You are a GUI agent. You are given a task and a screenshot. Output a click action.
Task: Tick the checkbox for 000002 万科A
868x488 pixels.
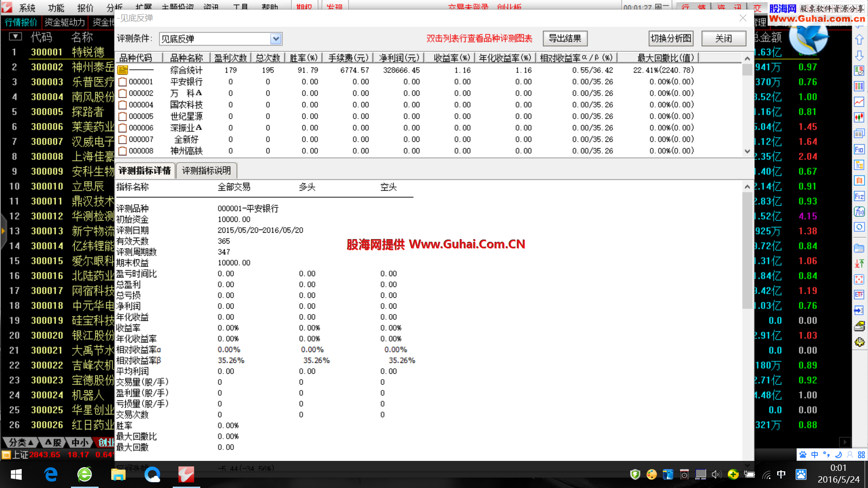(123, 94)
